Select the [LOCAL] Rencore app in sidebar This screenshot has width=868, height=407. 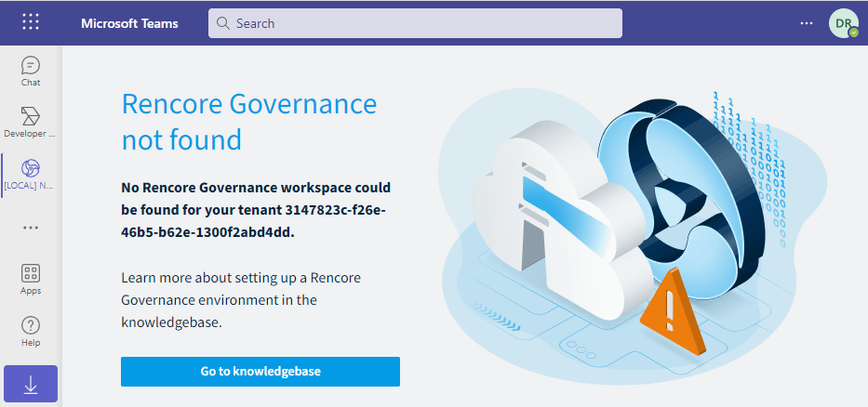coord(31,175)
